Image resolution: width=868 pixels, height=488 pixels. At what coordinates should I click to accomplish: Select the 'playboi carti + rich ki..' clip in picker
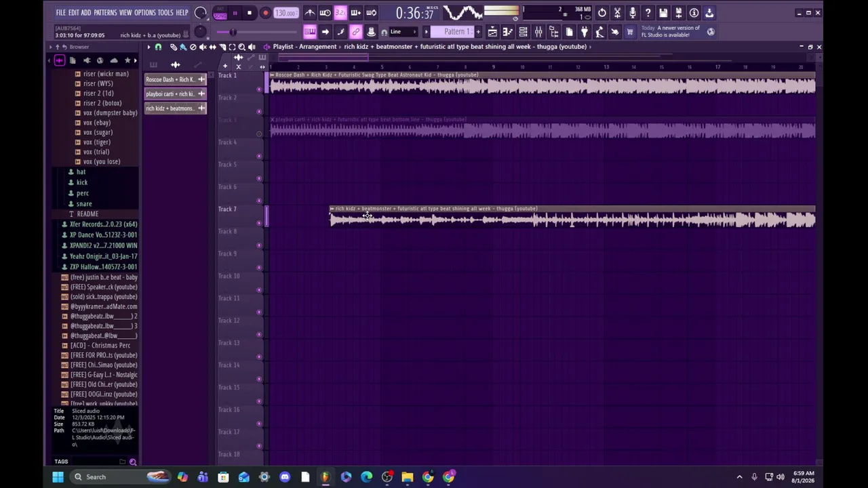click(x=175, y=94)
